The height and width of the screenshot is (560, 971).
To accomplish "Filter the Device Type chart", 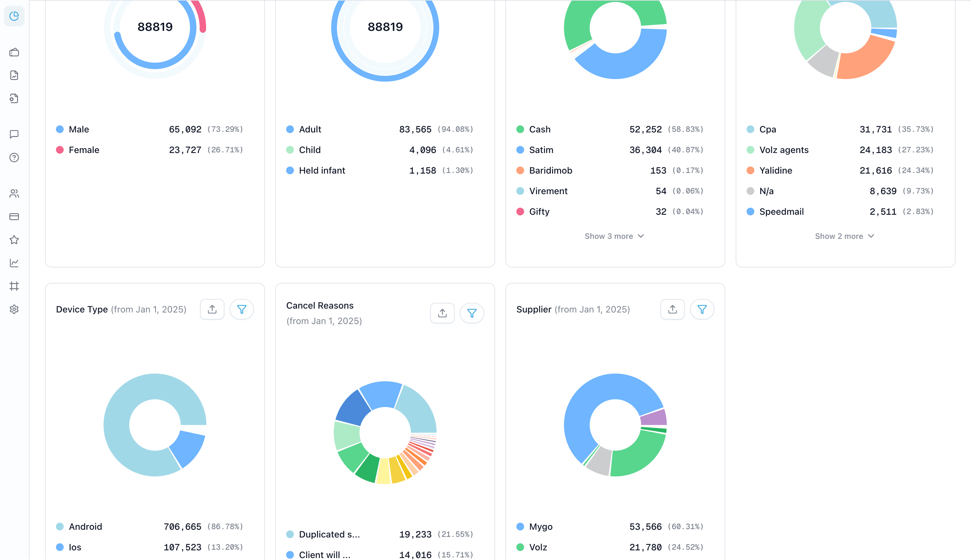I will tap(241, 309).
